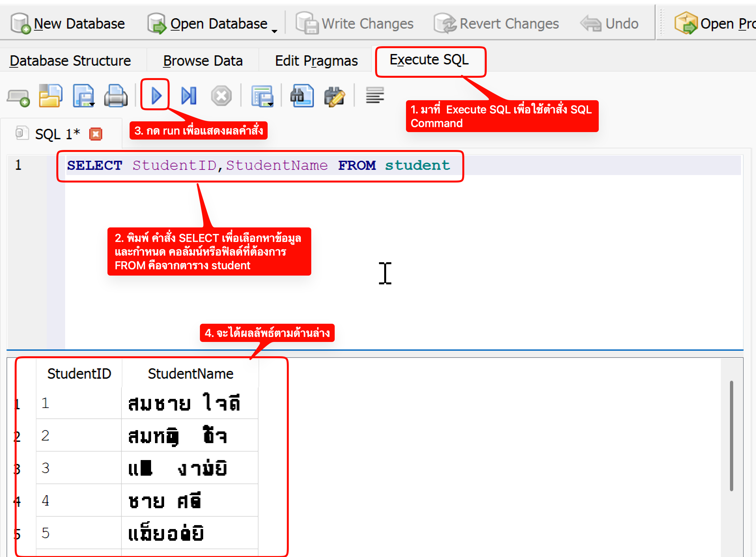Click Find and replace icon
The width and height of the screenshot is (756, 557).
(x=334, y=96)
